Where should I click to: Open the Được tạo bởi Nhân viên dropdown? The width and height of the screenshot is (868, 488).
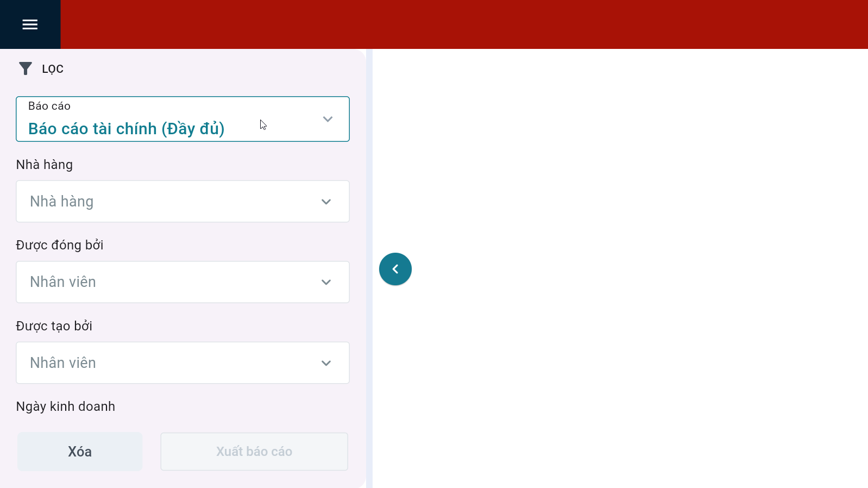click(183, 363)
